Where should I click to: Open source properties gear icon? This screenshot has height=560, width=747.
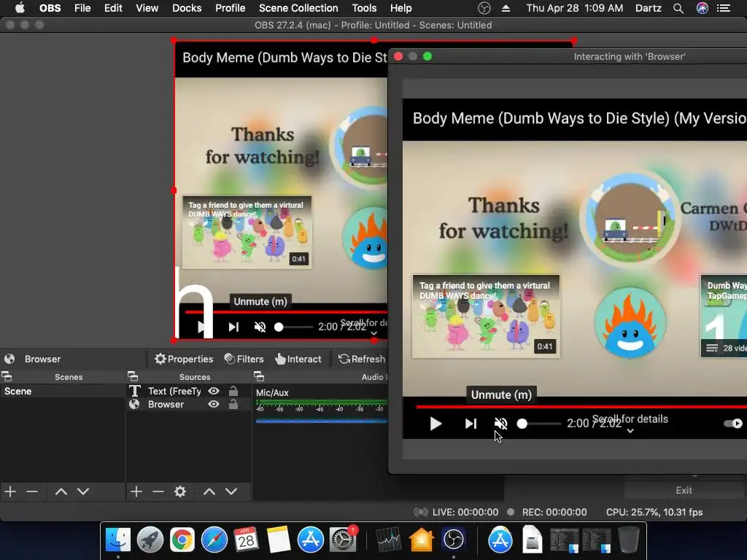(180, 491)
